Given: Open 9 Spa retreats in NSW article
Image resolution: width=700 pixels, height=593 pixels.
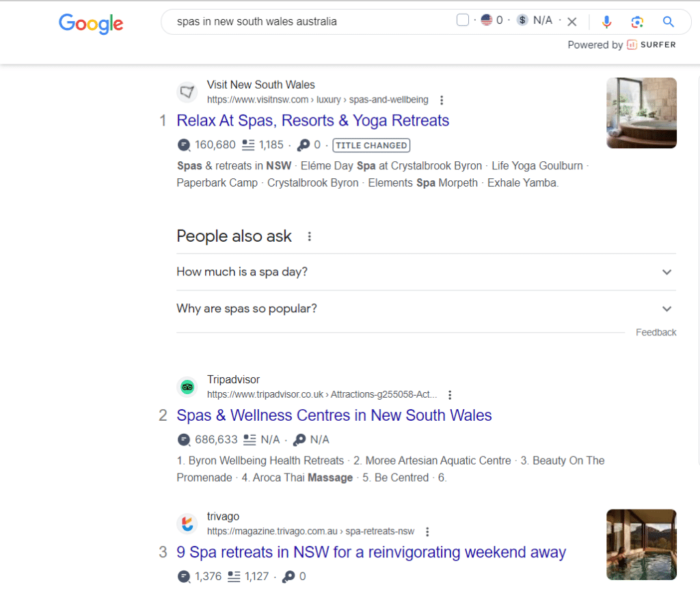Looking at the screenshot, I should 371,553.
